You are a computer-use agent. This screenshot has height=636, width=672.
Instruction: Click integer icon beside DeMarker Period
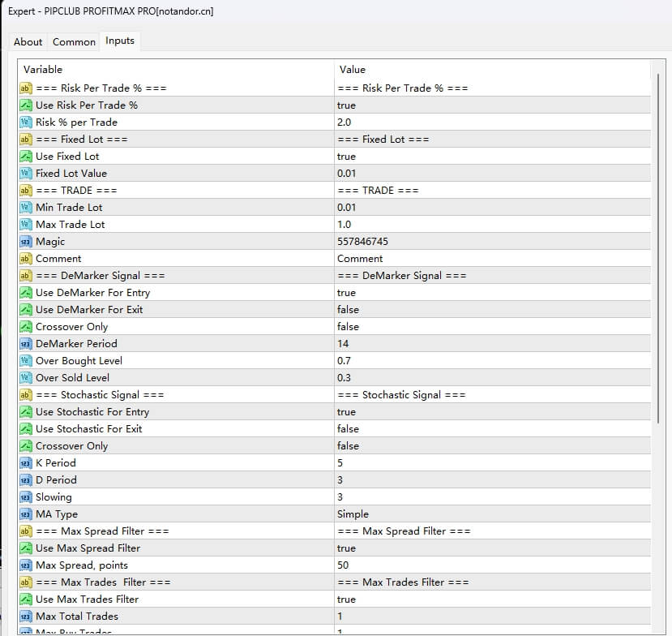coord(26,343)
